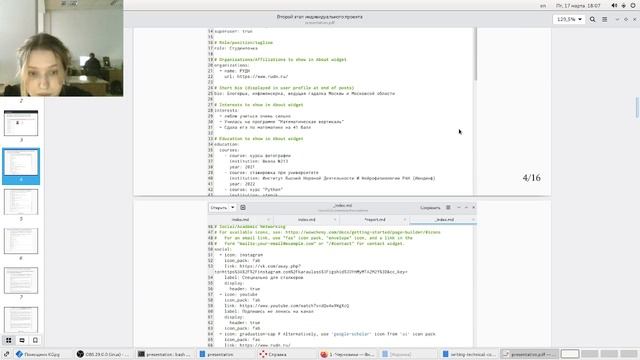640x360 pixels.
Task: Click the webcam overlay video
Action: click(62, 48)
